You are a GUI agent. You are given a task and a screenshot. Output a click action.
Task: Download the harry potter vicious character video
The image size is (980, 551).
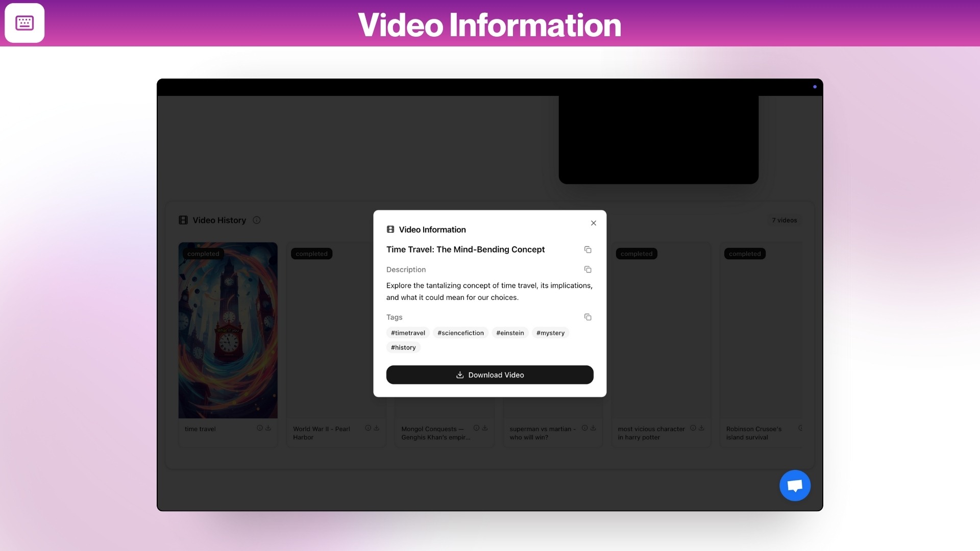pyautogui.click(x=701, y=428)
